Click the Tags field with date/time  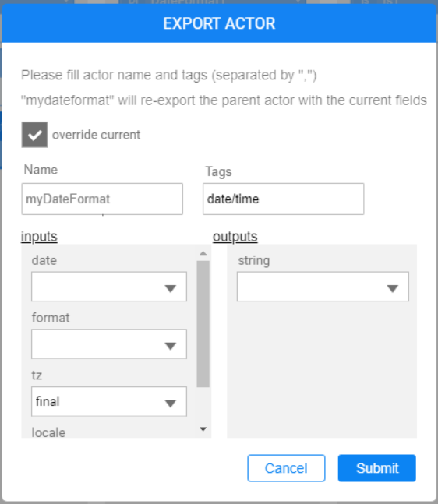tap(284, 199)
